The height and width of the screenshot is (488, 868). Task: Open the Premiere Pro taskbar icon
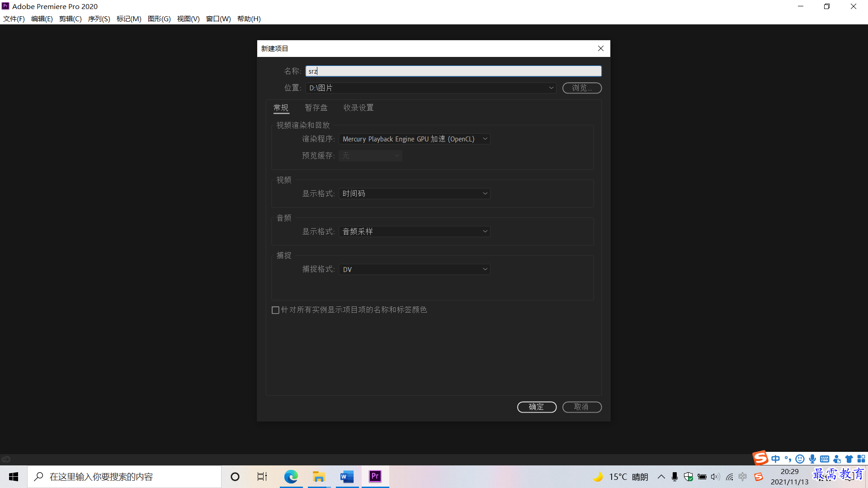(375, 476)
